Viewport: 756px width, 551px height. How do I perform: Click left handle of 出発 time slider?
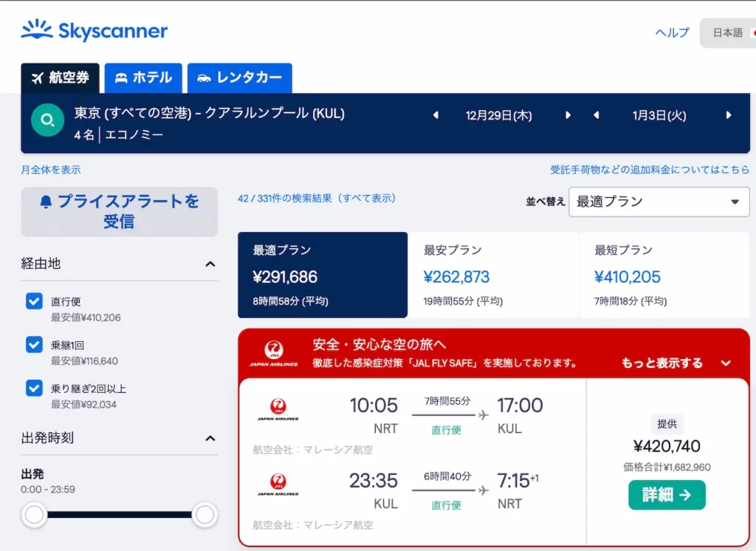[34, 515]
